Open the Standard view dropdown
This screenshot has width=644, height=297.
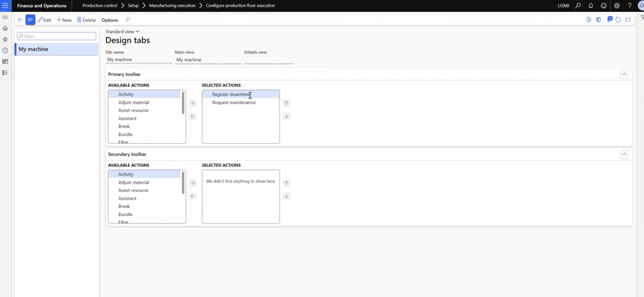(x=122, y=31)
